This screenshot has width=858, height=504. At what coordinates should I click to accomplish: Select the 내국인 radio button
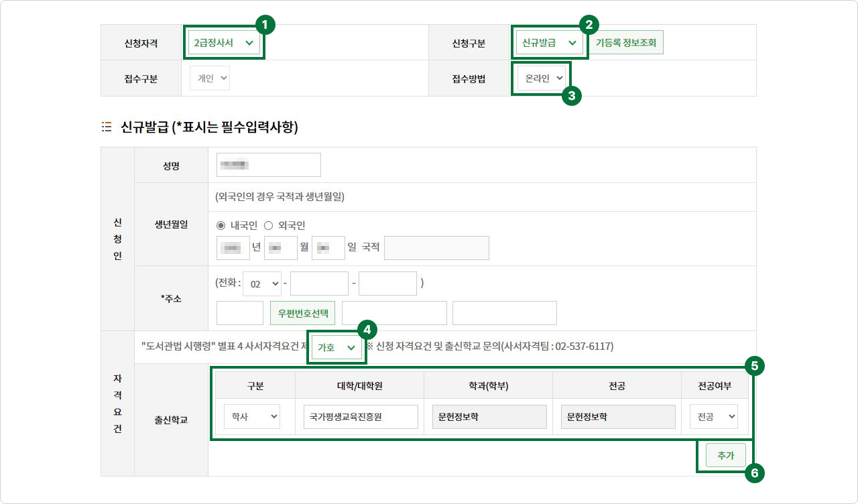click(x=221, y=226)
